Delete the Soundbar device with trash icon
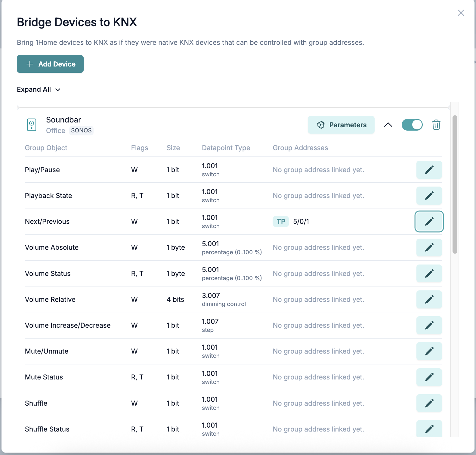476x455 pixels. (x=436, y=125)
